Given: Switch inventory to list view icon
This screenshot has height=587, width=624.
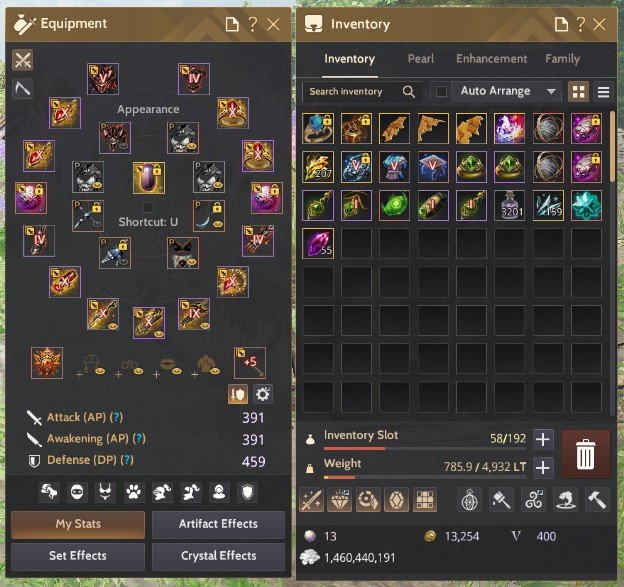Looking at the screenshot, I should [603, 92].
